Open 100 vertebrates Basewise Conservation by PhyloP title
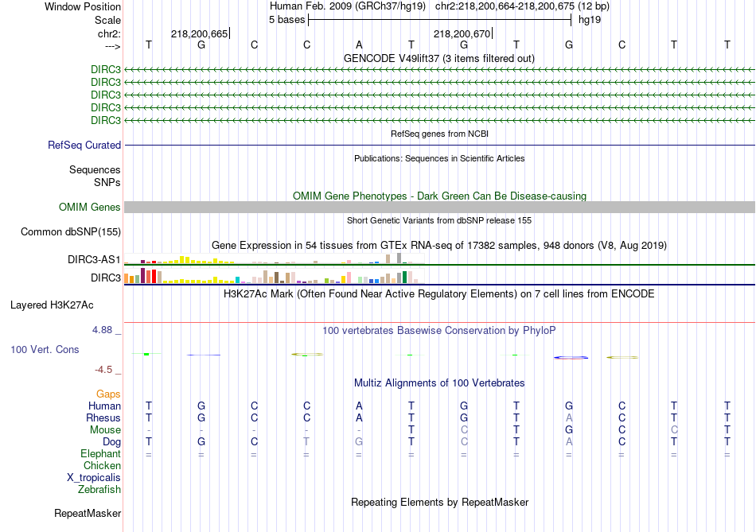 [x=439, y=331]
